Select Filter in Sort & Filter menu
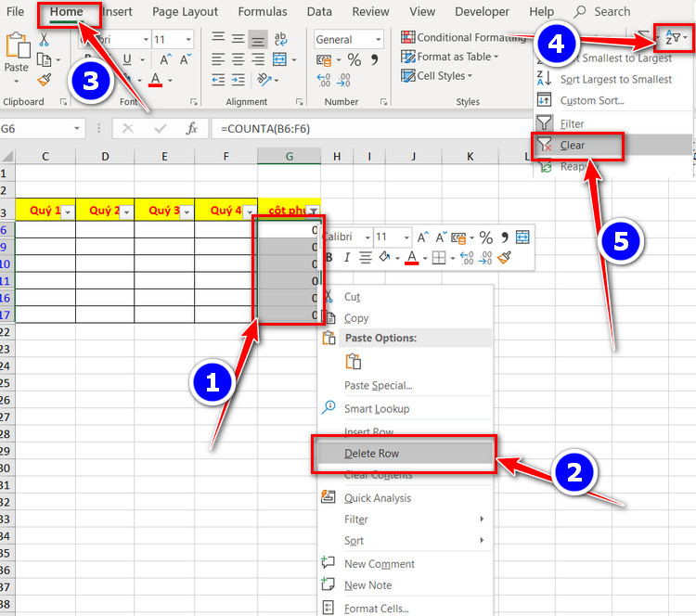 (572, 123)
